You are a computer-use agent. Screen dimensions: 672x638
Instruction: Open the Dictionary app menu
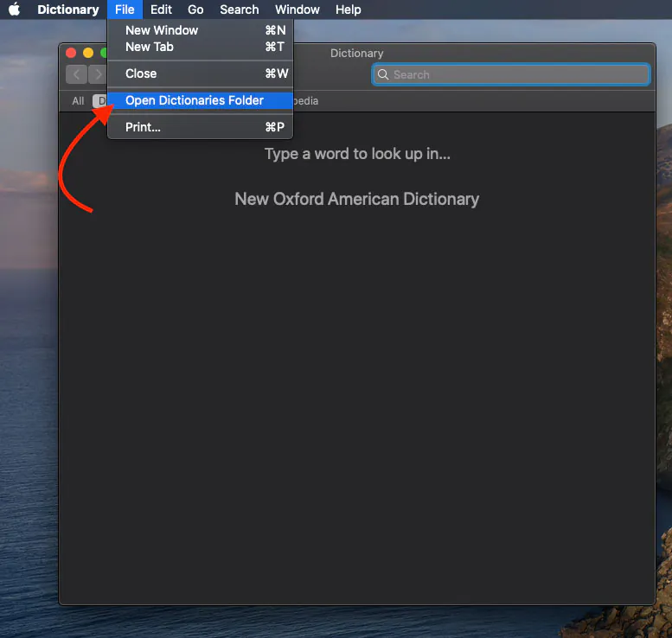pos(67,10)
